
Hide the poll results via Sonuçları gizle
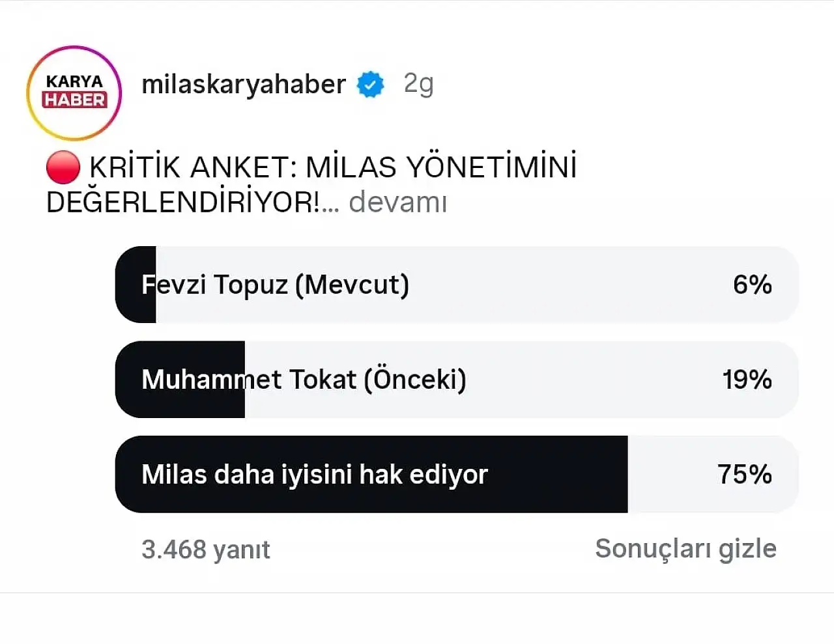pos(686,549)
